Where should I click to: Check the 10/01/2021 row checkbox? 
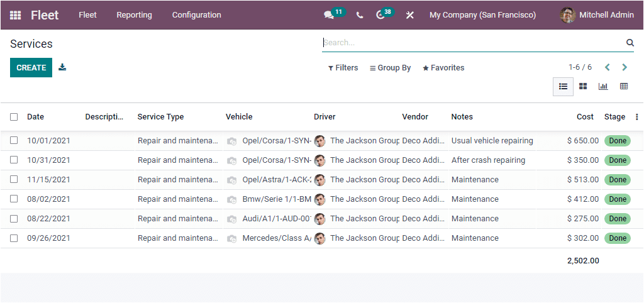tap(14, 140)
